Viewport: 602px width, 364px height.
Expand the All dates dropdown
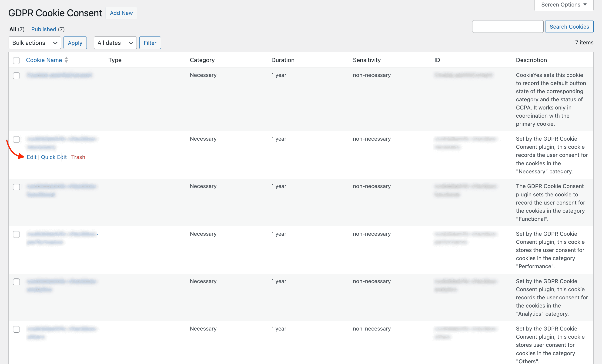coord(115,43)
